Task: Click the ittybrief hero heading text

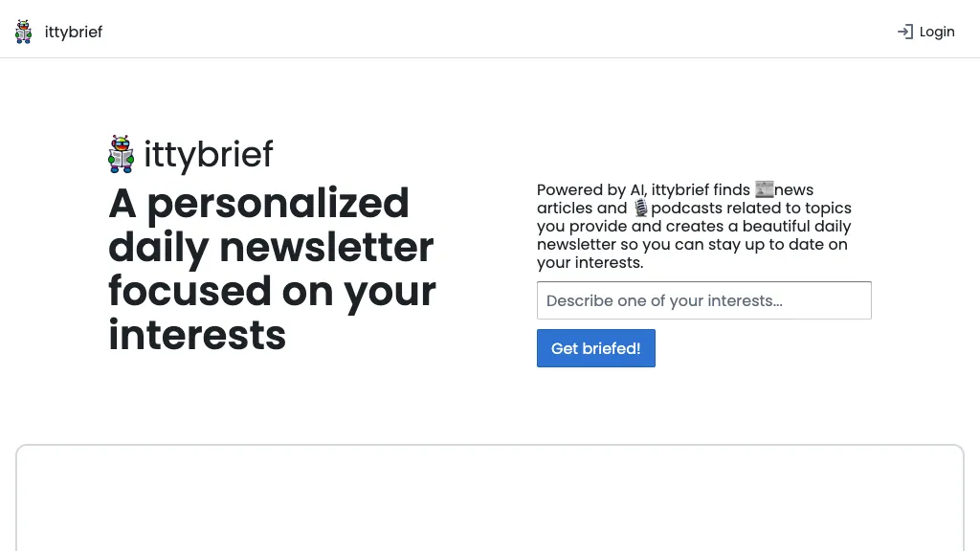Action: click(209, 154)
